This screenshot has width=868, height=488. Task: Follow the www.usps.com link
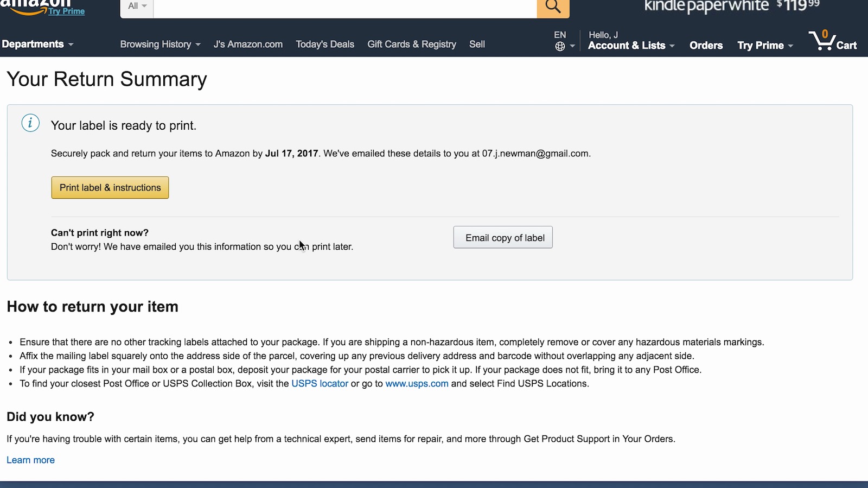pos(417,384)
